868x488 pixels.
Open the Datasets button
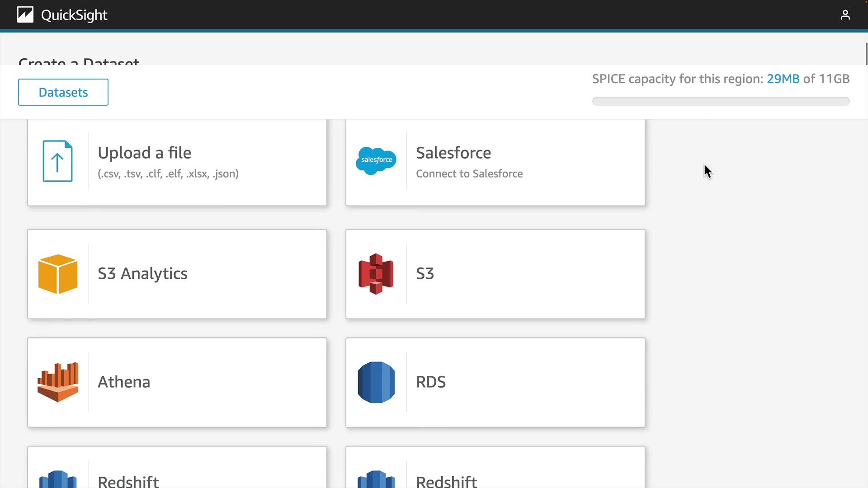click(x=63, y=92)
